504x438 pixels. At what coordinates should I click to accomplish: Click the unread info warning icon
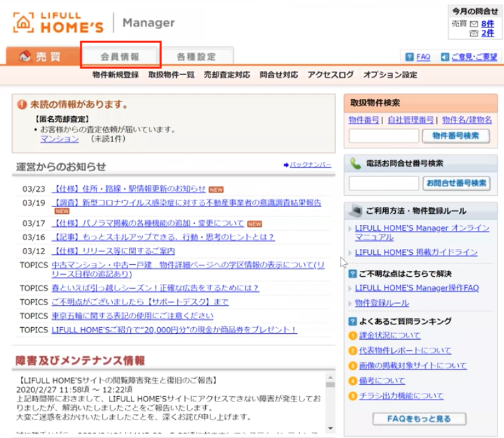[x=22, y=104]
